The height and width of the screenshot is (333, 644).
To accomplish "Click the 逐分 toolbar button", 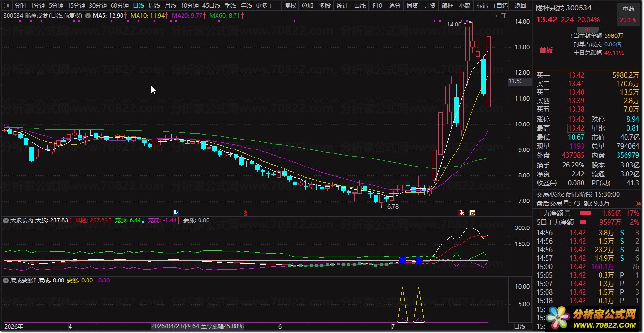I will click(x=394, y=6).
